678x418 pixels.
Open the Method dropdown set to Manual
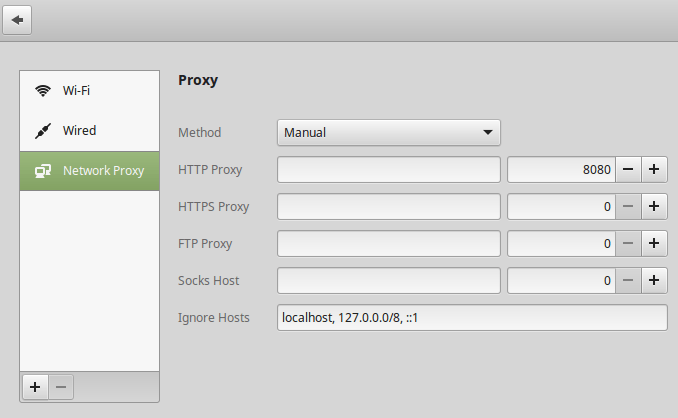pos(389,132)
